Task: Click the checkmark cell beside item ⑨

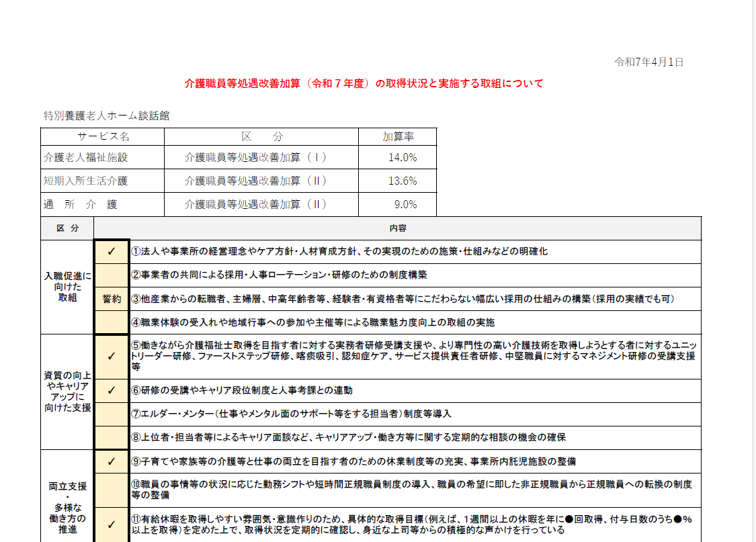Action: (x=112, y=461)
